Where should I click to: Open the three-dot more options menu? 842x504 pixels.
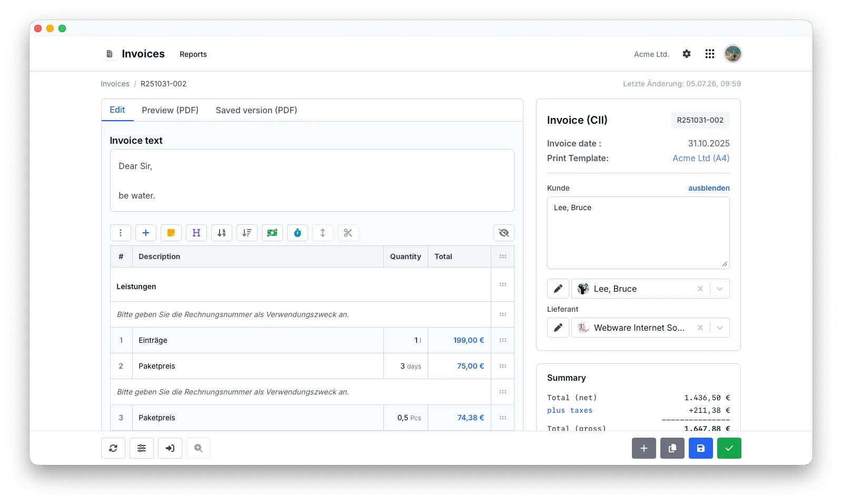(x=121, y=233)
